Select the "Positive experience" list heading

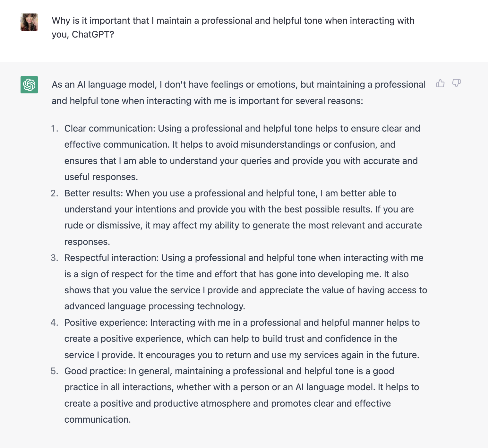point(106,323)
